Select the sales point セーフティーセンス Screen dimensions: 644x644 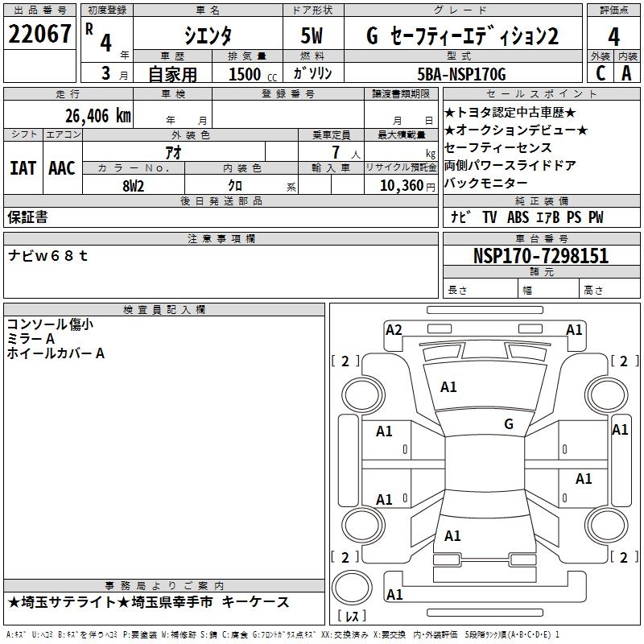497,148
